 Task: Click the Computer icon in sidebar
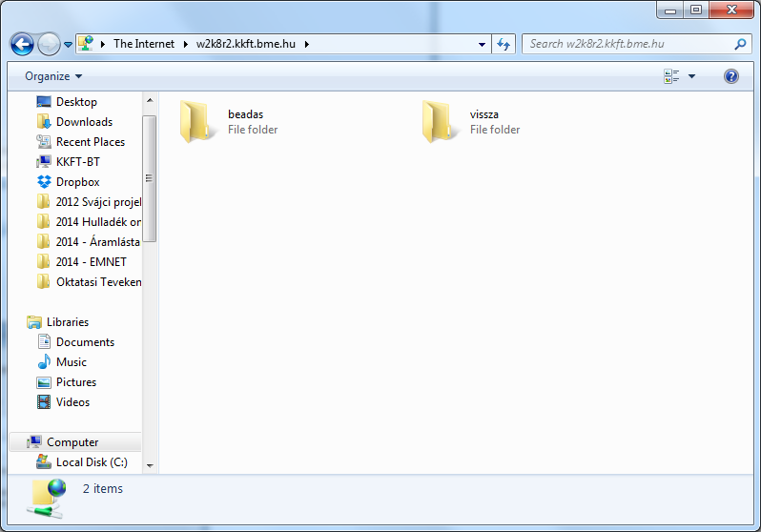coord(34,441)
